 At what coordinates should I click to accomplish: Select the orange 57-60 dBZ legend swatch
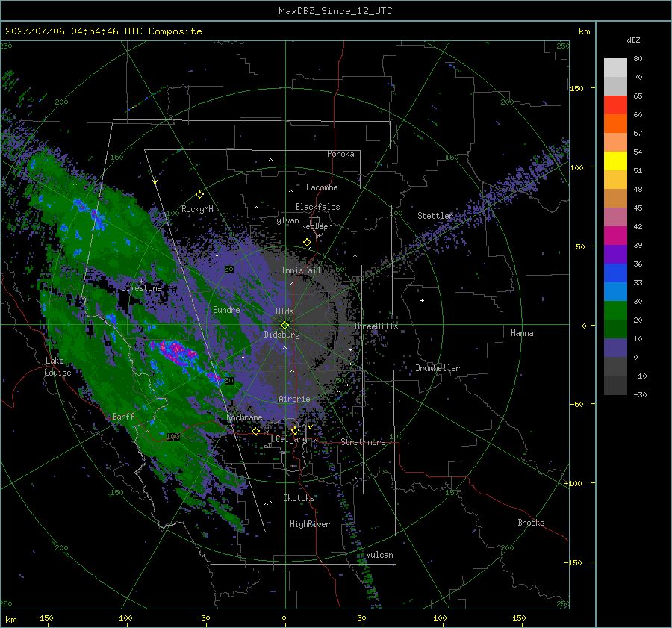click(615, 123)
